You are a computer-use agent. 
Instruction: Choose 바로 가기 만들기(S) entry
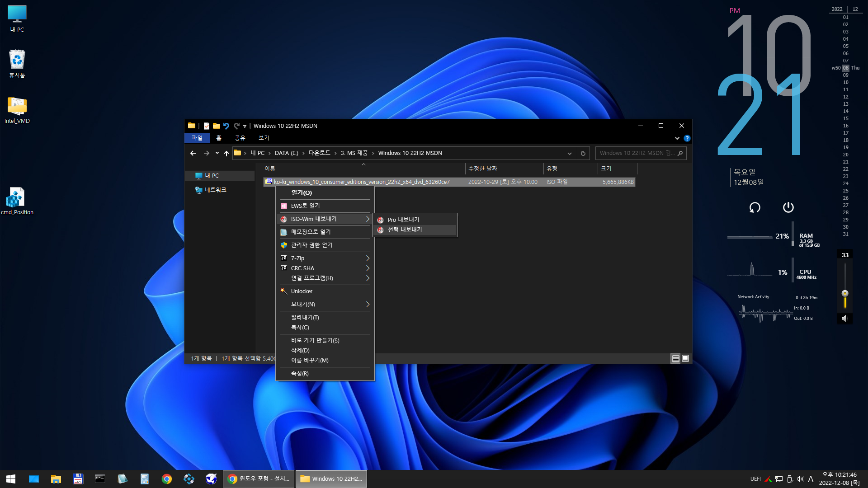(x=325, y=341)
